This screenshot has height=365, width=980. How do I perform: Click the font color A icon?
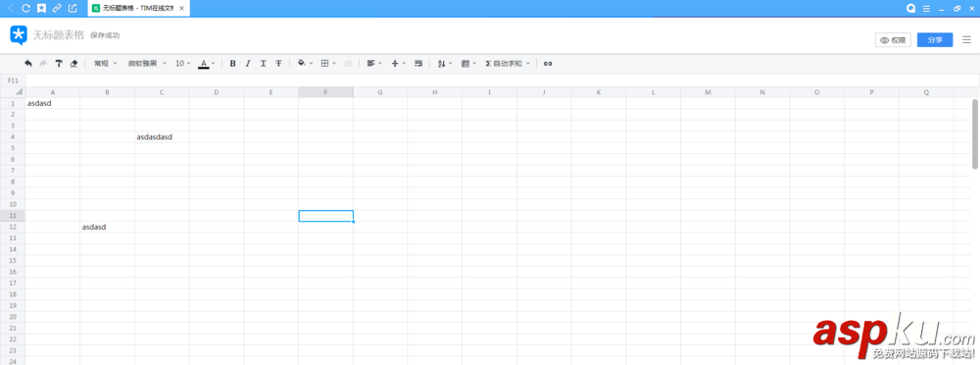[203, 63]
